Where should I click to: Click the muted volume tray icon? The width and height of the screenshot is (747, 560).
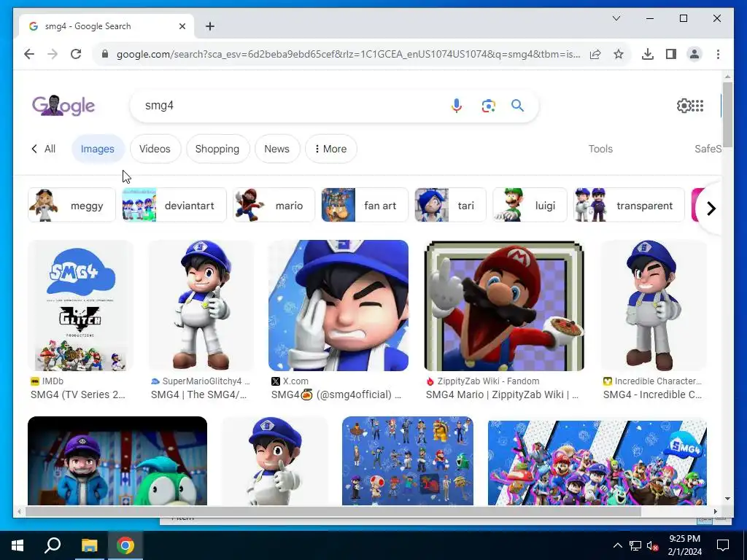[652, 545]
